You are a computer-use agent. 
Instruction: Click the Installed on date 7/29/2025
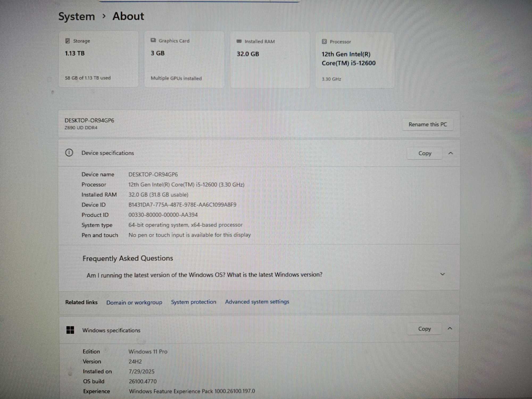142,371
